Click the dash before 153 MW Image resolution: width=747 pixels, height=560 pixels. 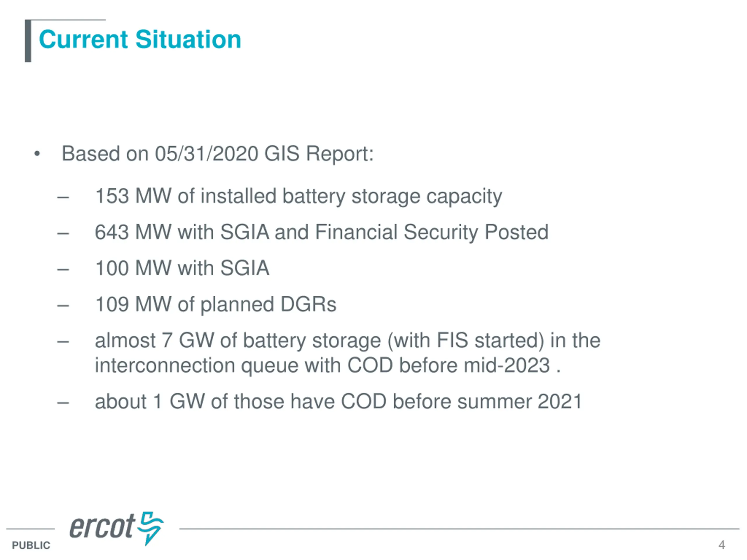click(x=63, y=197)
